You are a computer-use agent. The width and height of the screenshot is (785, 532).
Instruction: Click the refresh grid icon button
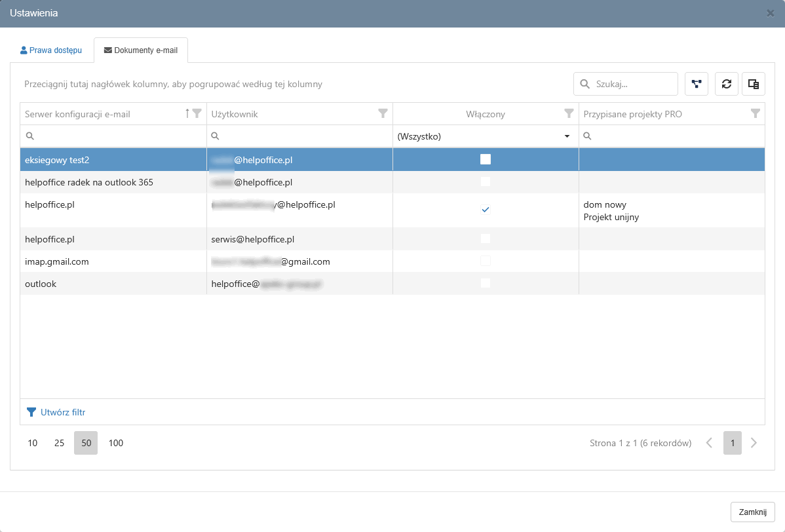tap(726, 84)
